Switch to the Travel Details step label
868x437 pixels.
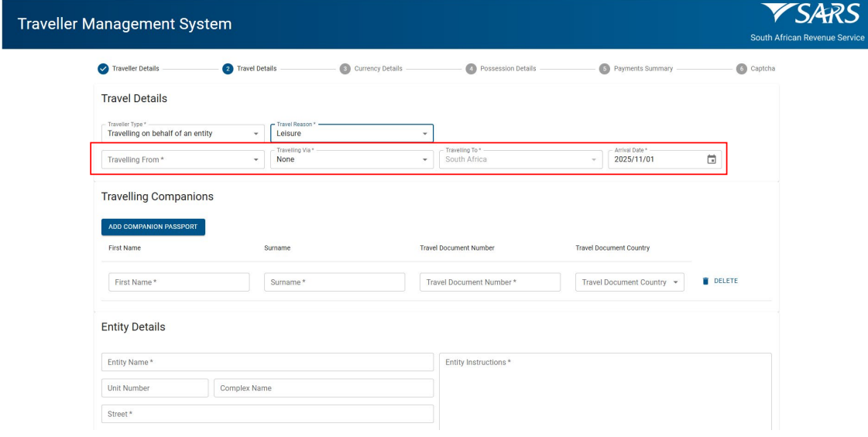coord(256,69)
